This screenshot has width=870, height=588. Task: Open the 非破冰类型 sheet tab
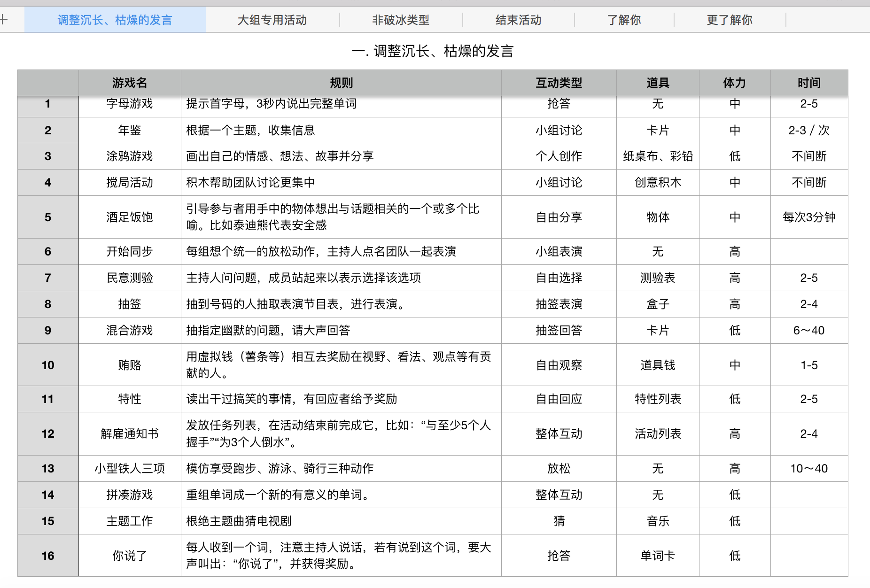[401, 20]
